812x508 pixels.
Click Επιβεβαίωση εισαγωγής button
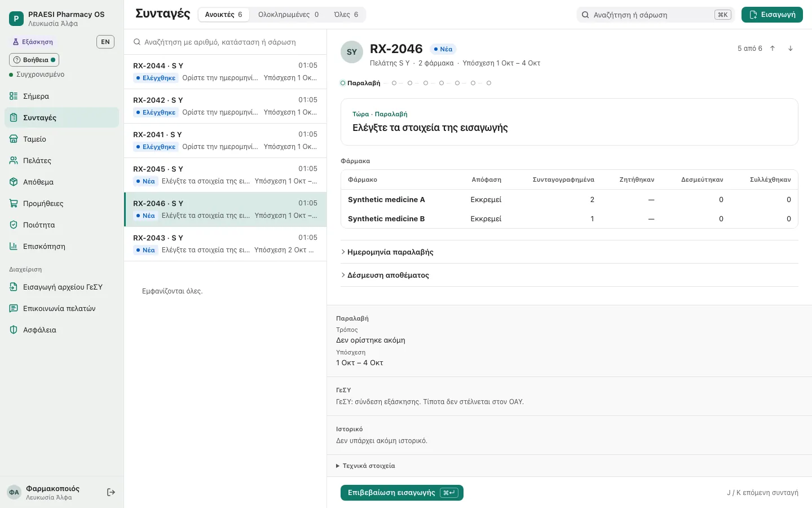pyautogui.click(x=402, y=493)
